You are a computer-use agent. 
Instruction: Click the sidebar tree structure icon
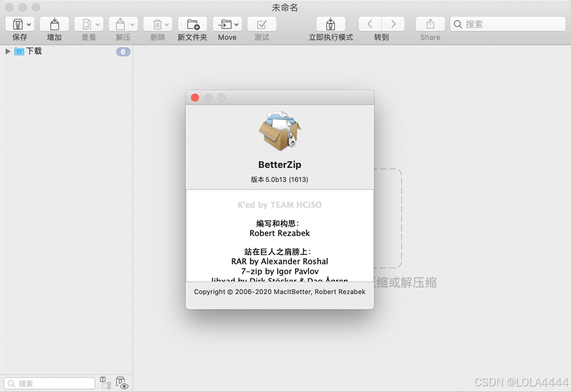pyautogui.click(x=105, y=383)
